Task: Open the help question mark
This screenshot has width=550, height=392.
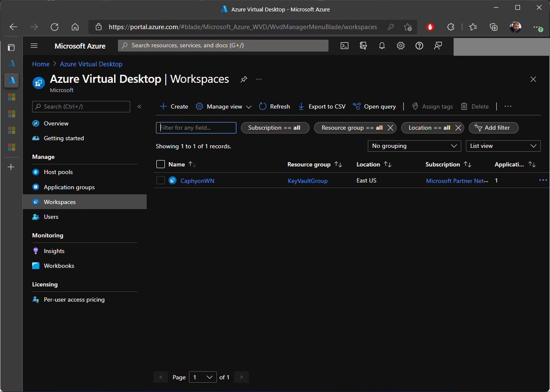Action: click(x=419, y=46)
